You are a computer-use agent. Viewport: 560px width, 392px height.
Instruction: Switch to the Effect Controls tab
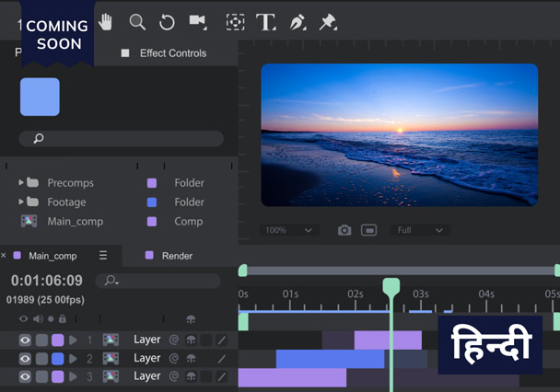point(172,53)
